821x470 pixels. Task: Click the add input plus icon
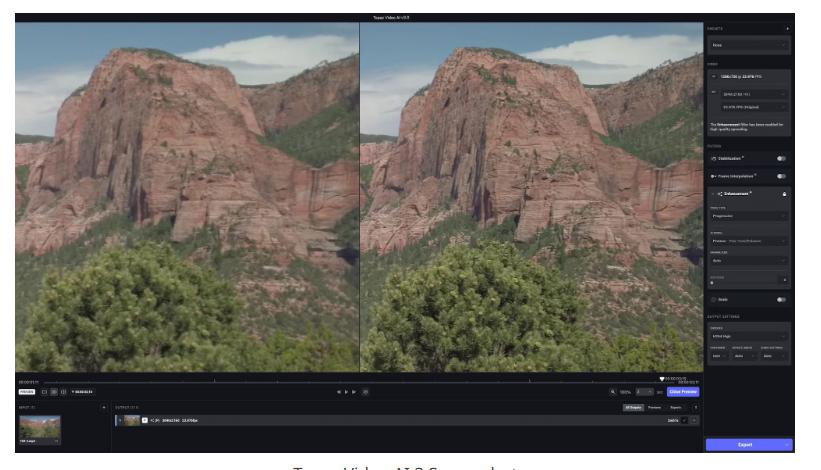pyautogui.click(x=103, y=407)
